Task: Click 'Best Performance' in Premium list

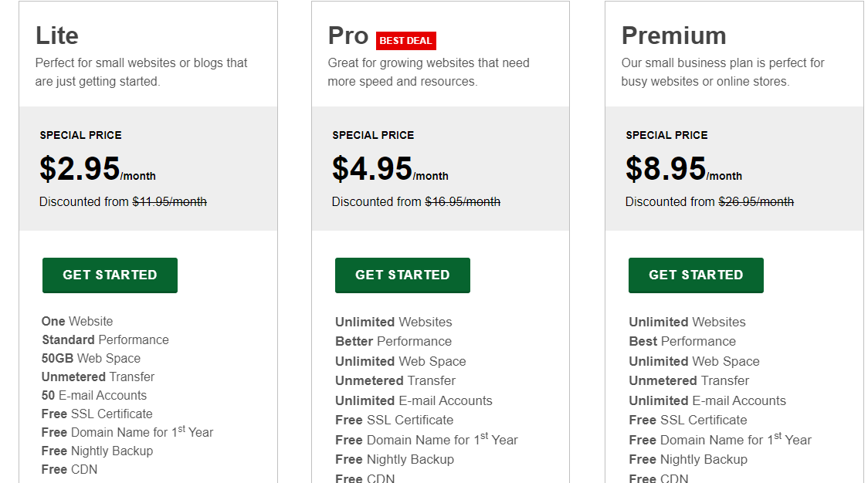Action: click(683, 341)
